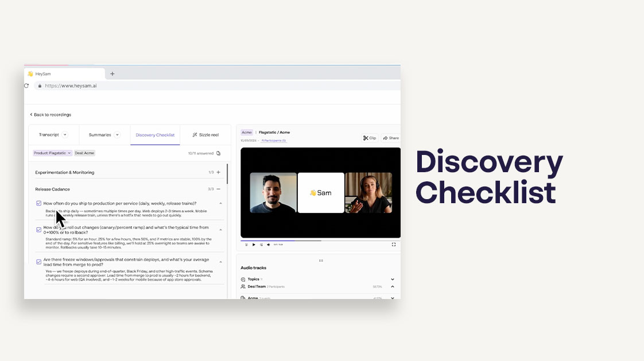Collapse the freeze windows answer
The width and height of the screenshot is (644, 361).
click(220, 262)
